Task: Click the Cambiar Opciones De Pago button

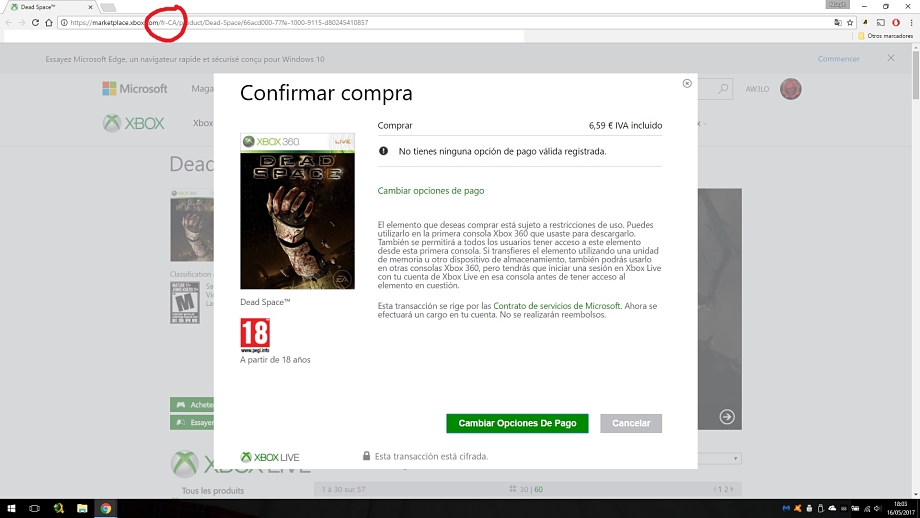Action: click(x=517, y=423)
